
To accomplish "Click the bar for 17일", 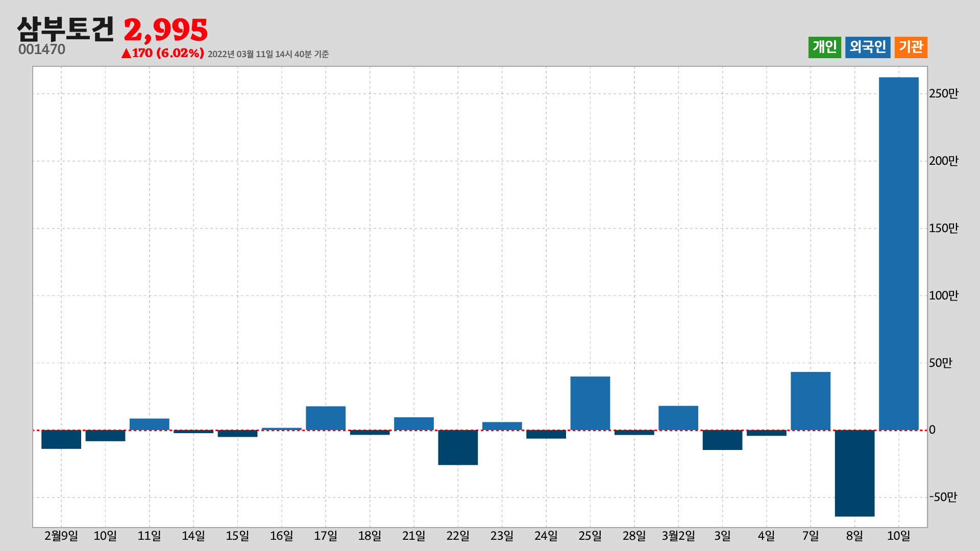I will coord(326,418).
